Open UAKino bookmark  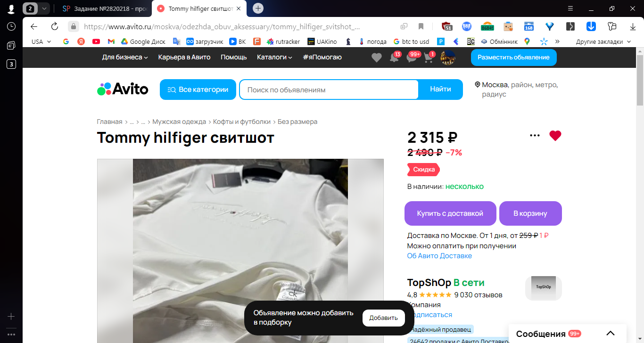coord(322,41)
